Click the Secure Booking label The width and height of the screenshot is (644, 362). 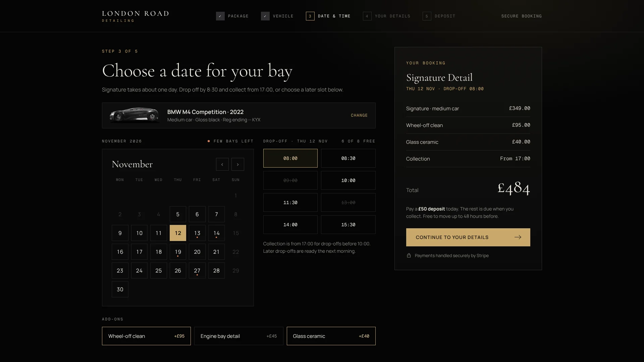[522, 16]
